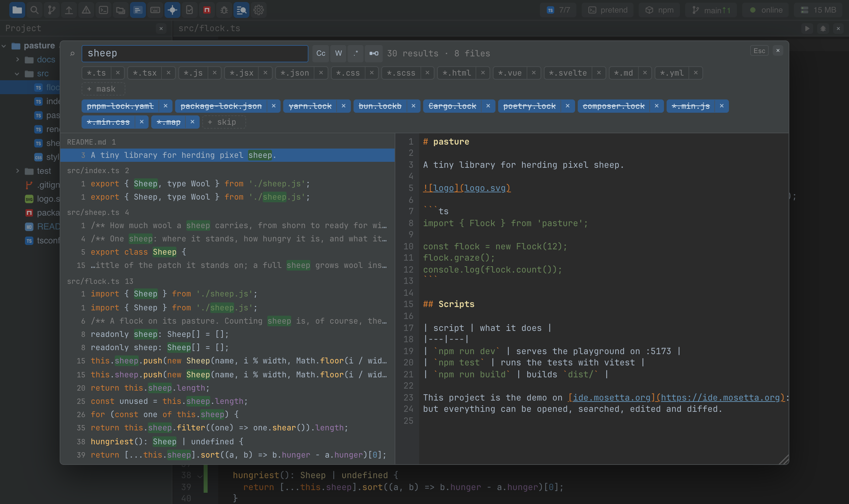
Task: Toggle the .* regex option
Action: point(356,53)
